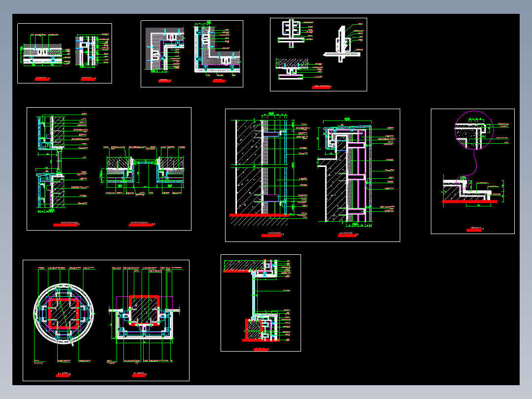Viewport: 532px width, 399px height.
Task: Click the horizontal window opening plan section
Action: pos(145,171)
